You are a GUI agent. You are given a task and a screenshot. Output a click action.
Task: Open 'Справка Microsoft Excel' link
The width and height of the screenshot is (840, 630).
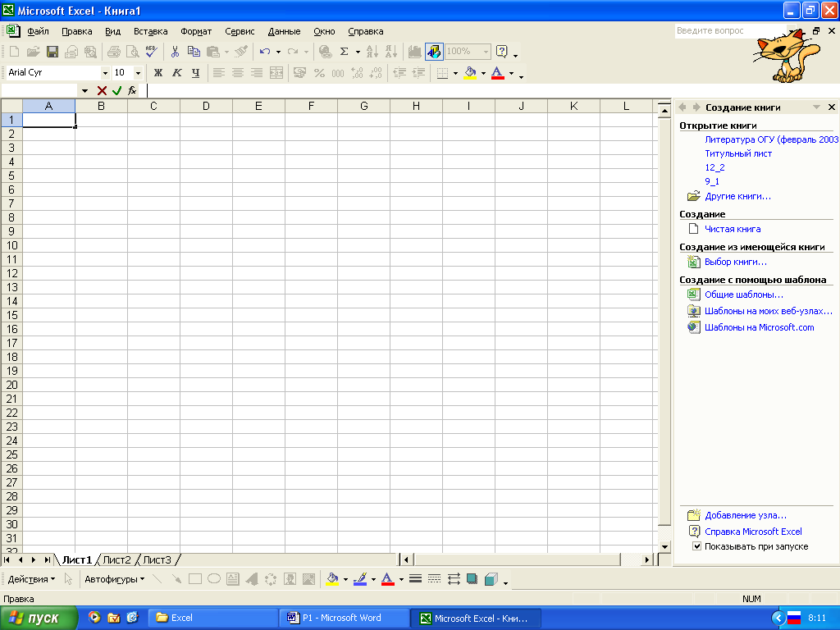pos(753,532)
